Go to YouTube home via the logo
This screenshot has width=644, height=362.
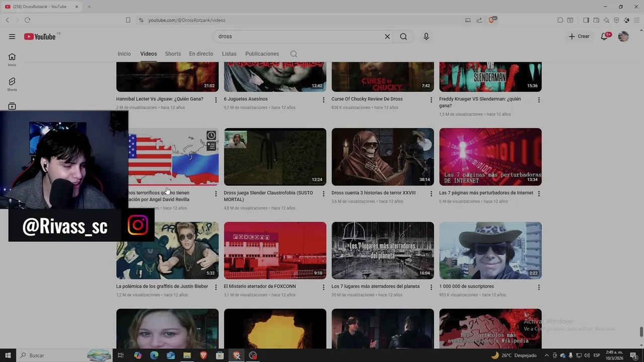(x=40, y=36)
